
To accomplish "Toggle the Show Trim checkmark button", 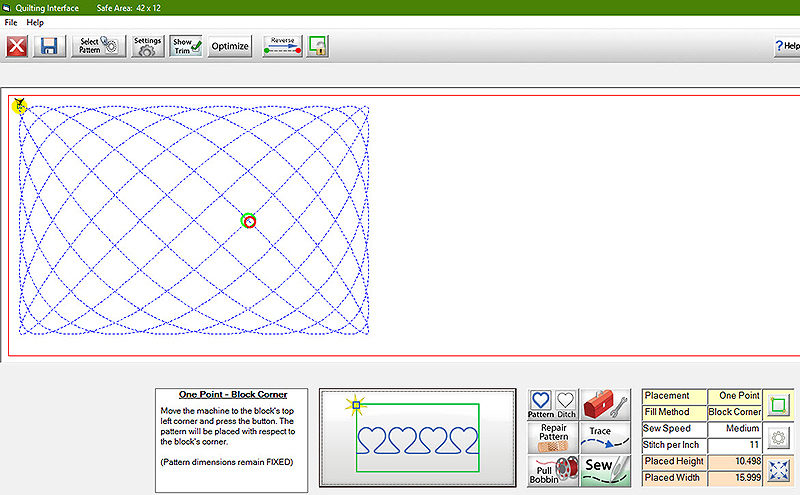I will click(x=186, y=46).
